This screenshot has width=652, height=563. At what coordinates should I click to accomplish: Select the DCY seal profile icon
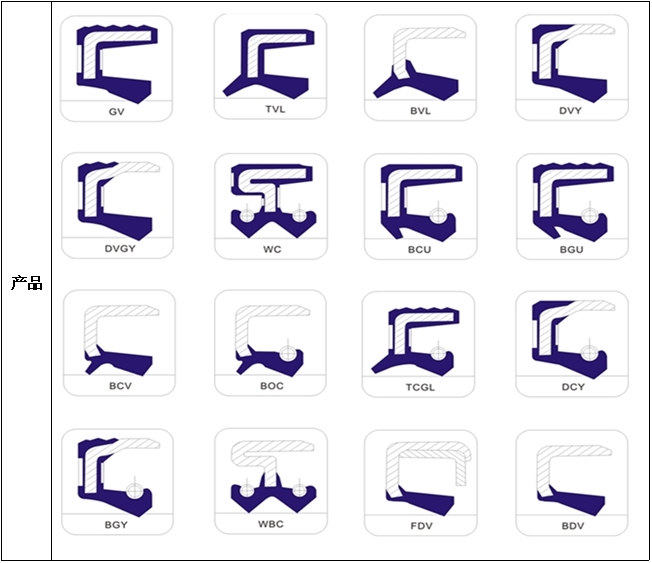(572, 344)
